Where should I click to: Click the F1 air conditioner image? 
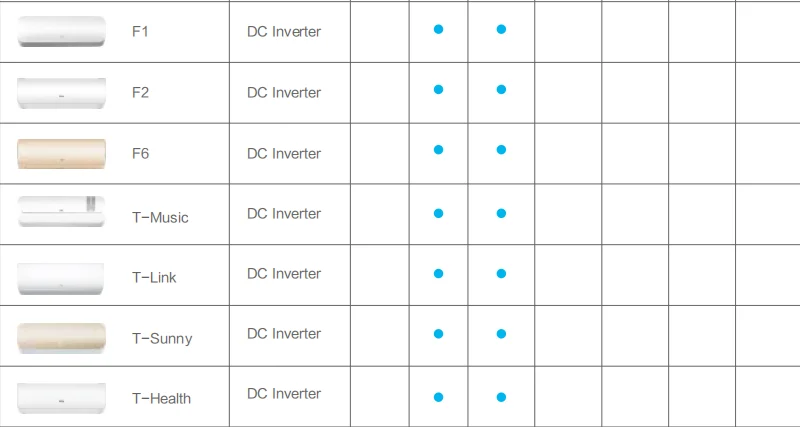click(x=61, y=31)
